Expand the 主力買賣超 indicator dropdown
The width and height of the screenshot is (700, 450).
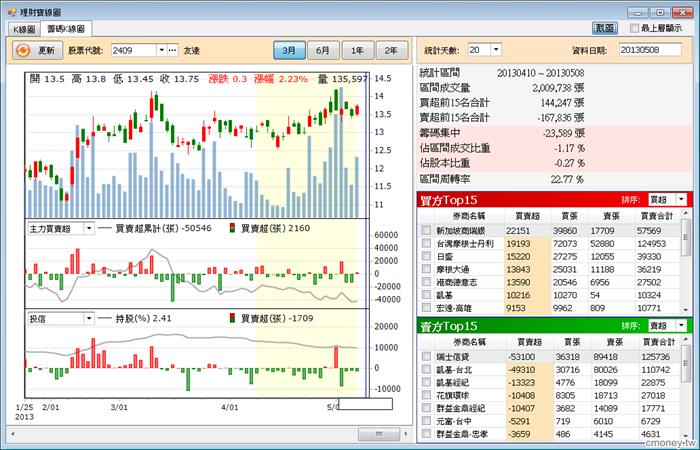tap(89, 229)
